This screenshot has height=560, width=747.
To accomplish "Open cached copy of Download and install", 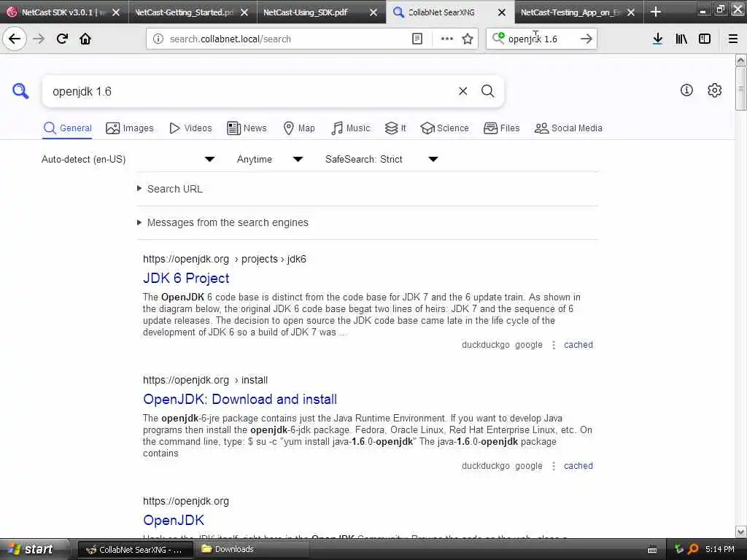I will coord(578,466).
